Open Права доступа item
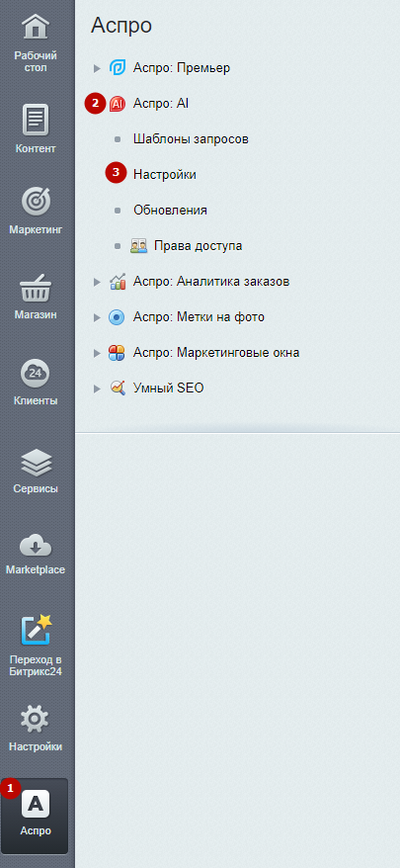 [x=199, y=246]
